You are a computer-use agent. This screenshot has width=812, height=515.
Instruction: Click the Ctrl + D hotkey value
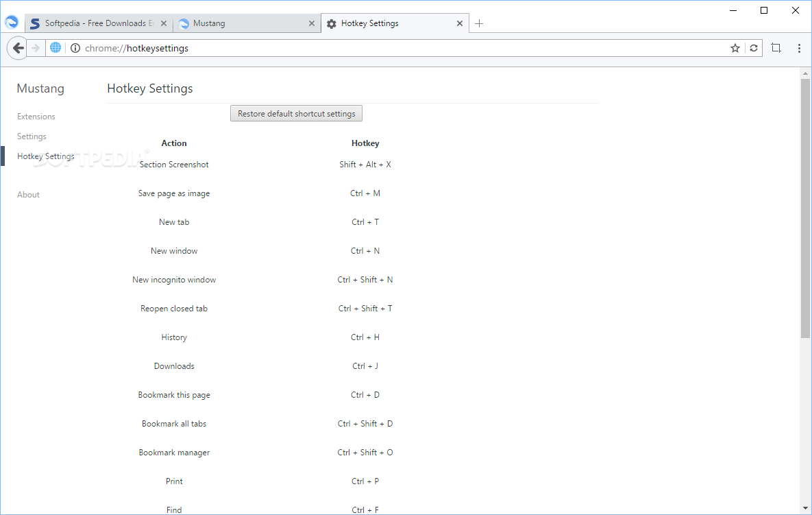point(365,395)
